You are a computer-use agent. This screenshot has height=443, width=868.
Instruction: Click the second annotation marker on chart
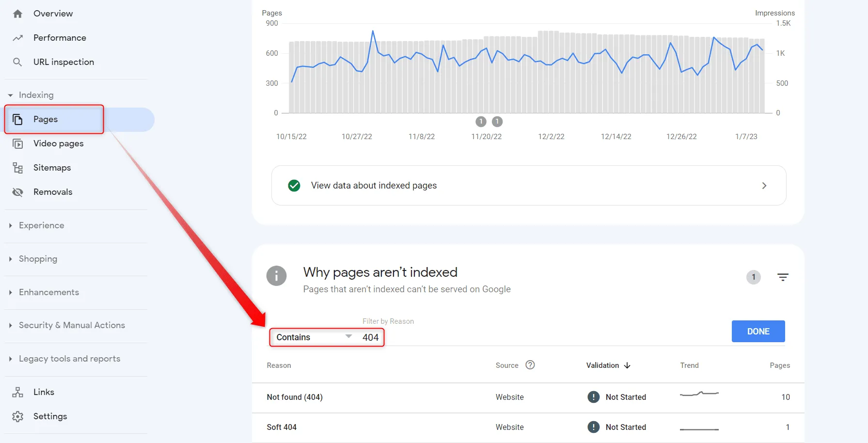pos(497,122)
